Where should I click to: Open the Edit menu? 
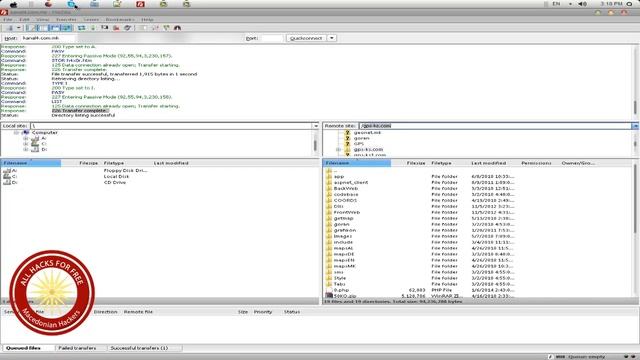pos(24,19)
